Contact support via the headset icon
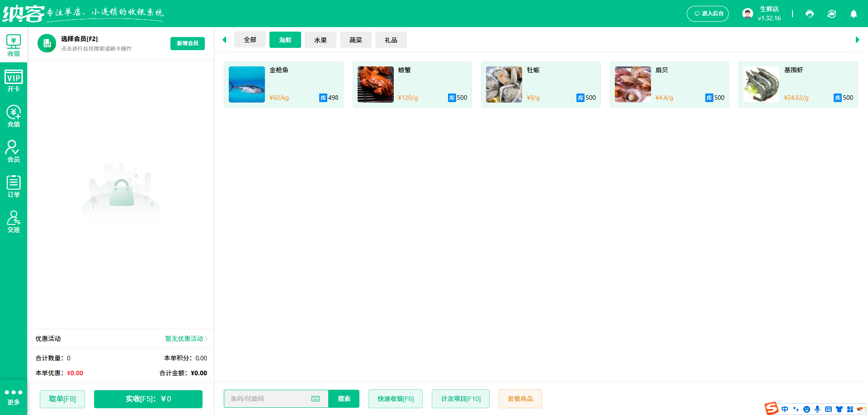Screen dimensions: 868x415 click(809, 14)
